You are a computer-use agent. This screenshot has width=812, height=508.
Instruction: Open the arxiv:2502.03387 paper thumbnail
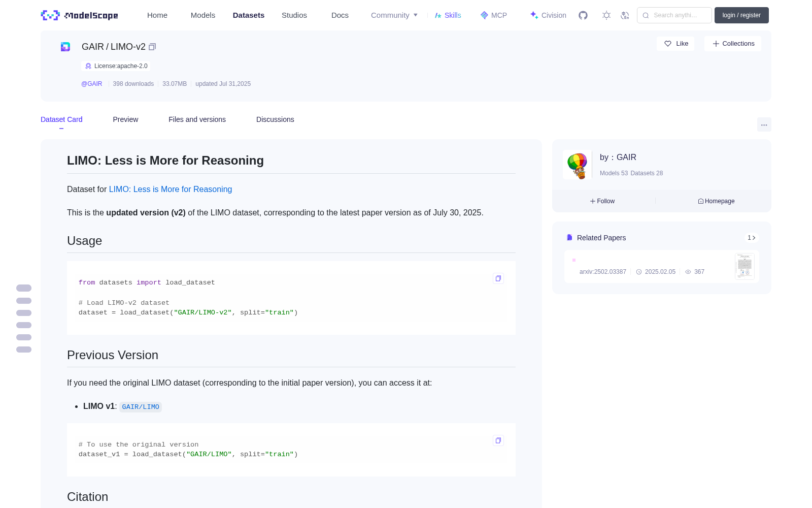tap(745, 266)
